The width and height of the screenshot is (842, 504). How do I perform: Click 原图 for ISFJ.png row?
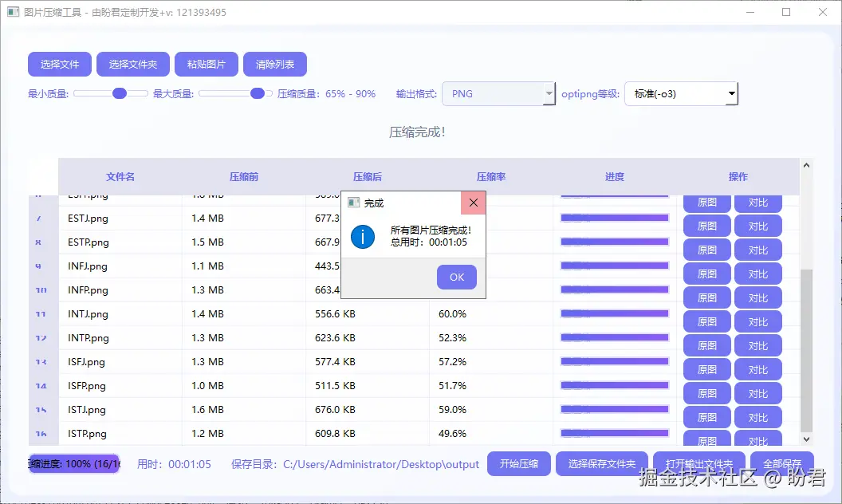[x=706, y=370]
